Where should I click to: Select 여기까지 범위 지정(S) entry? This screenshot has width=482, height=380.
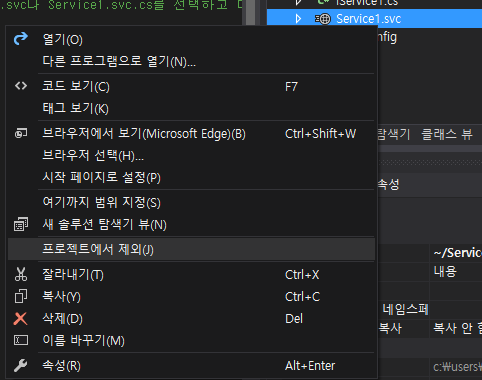191,202
